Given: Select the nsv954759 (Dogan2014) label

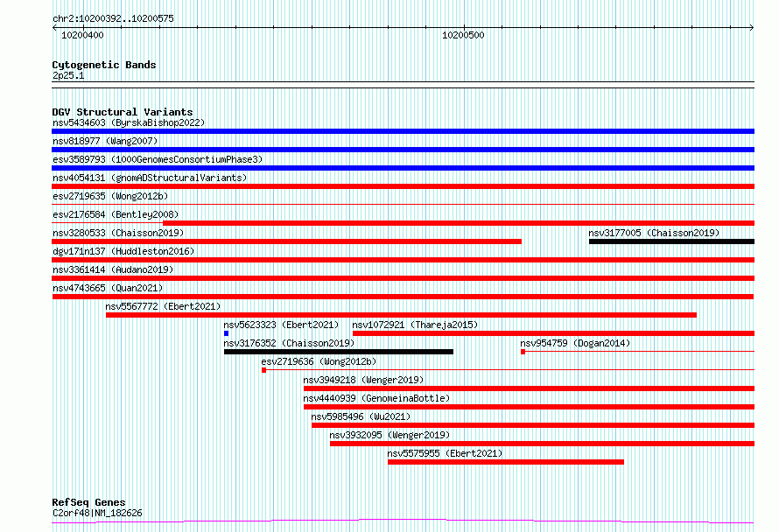Looking at the screenshot, I should click(x=575, y=343).
